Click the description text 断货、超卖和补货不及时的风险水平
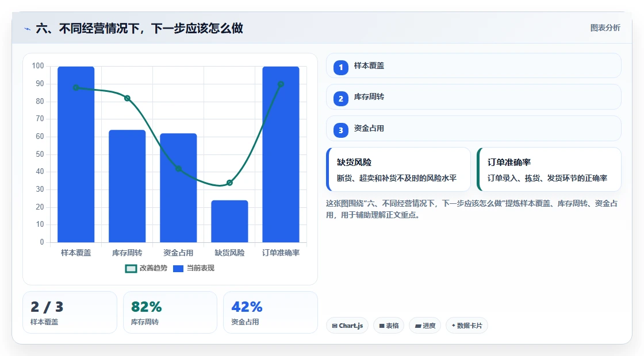The height and width of the screenshot is (356, 644). click(397, 179)
